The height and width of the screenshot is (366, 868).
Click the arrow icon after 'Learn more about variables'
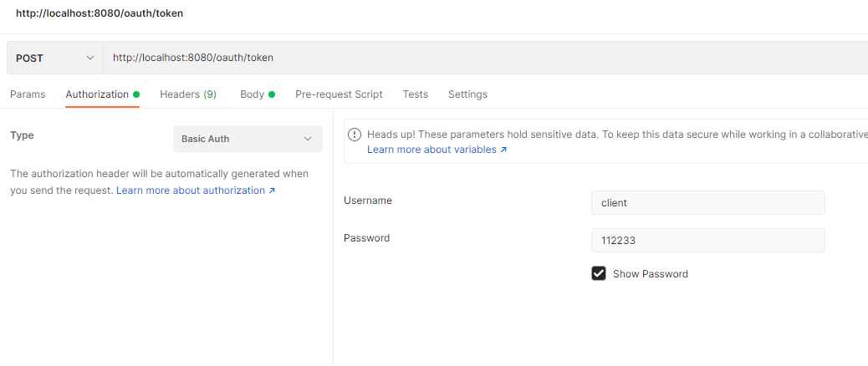click(x=503, y=150)
